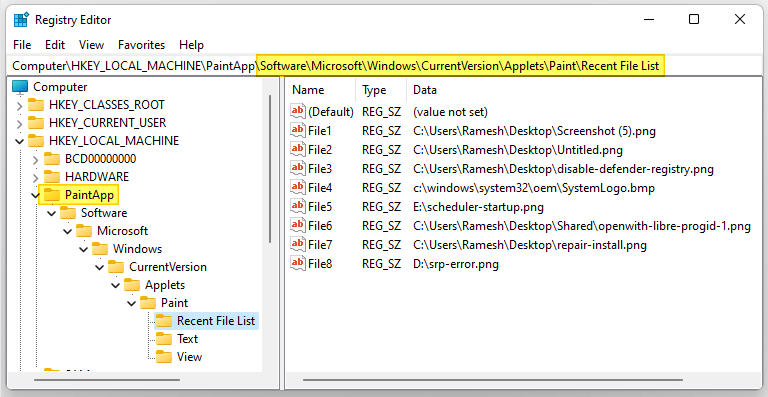768x397 pixels.
Task: Open the Edit menu
Action: (x=55, y=45)
